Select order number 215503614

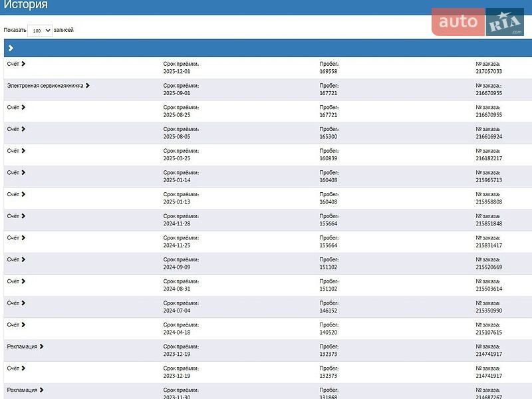pyautogui.click(x=489, y=289)
